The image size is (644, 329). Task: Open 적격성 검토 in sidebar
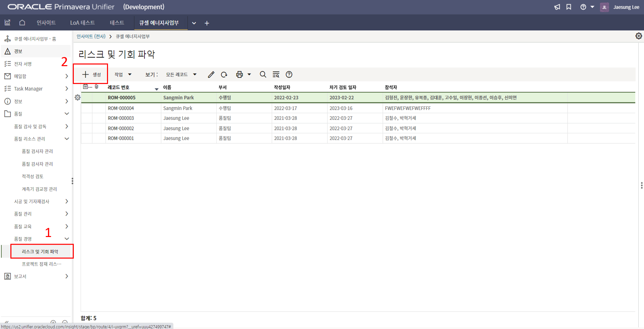coord(33,177)
